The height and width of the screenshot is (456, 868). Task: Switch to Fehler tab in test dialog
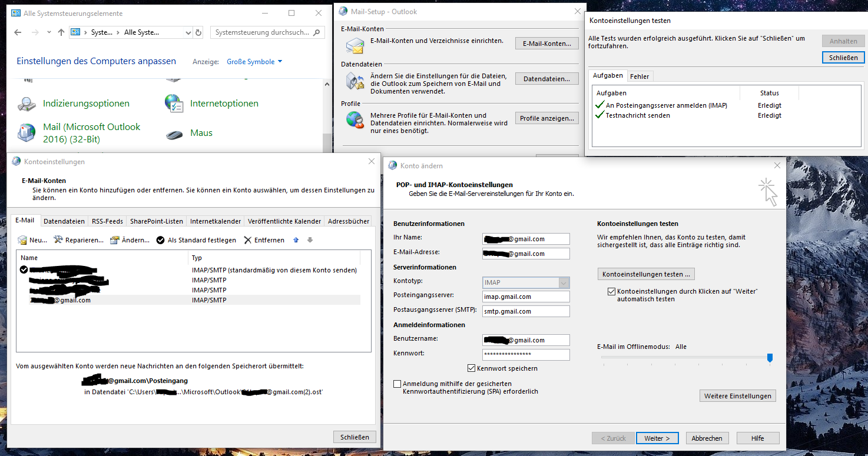640,76
